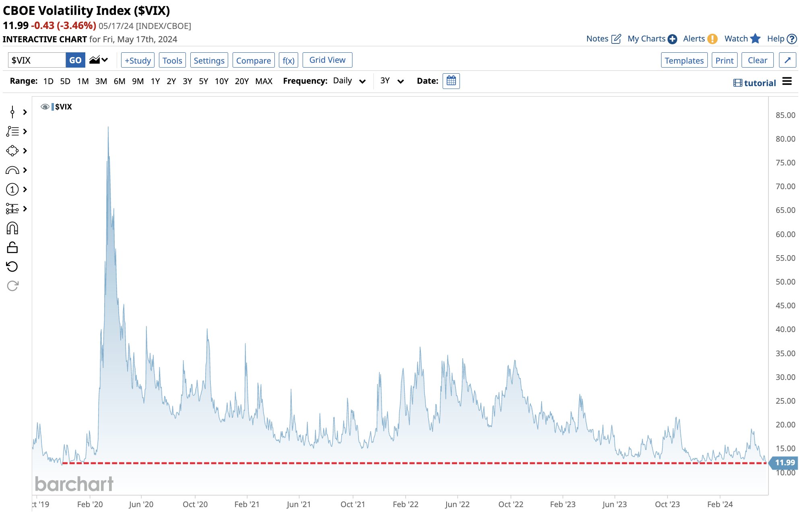Click the redo arrow icon
This screenshot has height=520, width=812.
[12, 286]
